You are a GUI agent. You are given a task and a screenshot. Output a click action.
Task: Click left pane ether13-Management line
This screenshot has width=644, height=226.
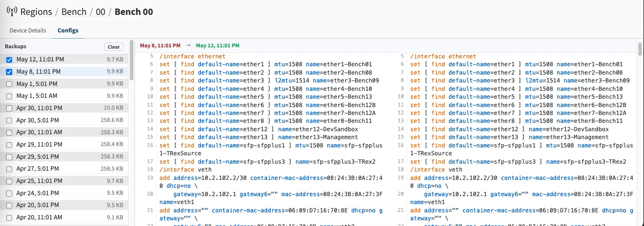259,137
